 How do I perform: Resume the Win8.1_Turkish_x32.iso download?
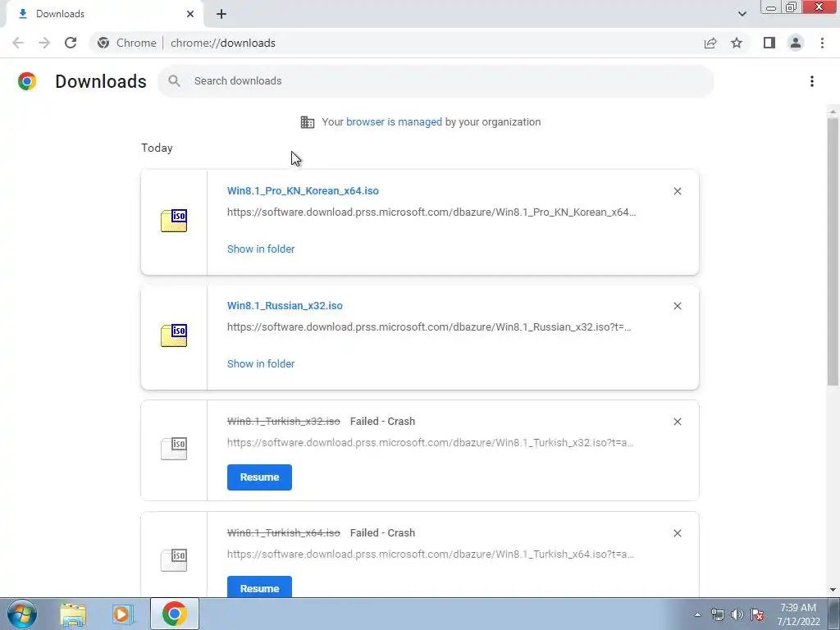coord(259,477)
